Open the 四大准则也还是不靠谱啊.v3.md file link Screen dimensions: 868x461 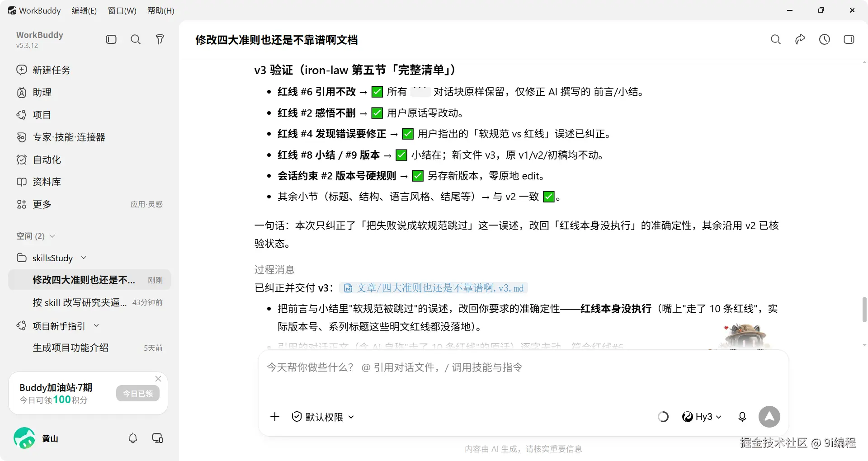tap(434, 288)
